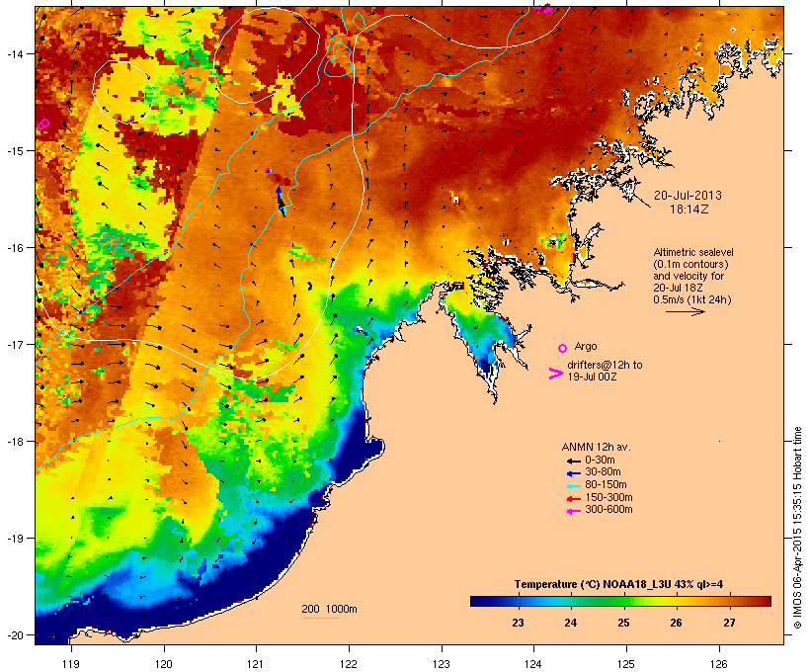
Task: Click longitude axis label 122
Action: pos(348,664)
